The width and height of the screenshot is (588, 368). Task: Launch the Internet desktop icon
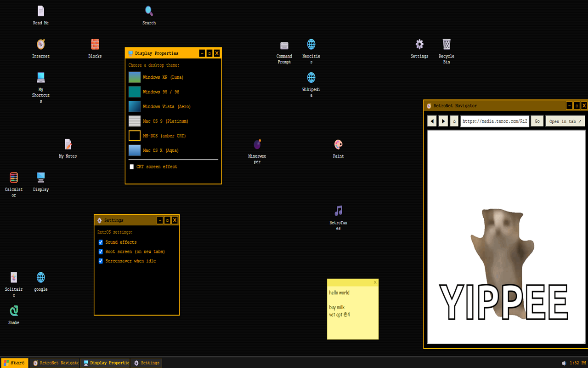click(x=41, y=49)
